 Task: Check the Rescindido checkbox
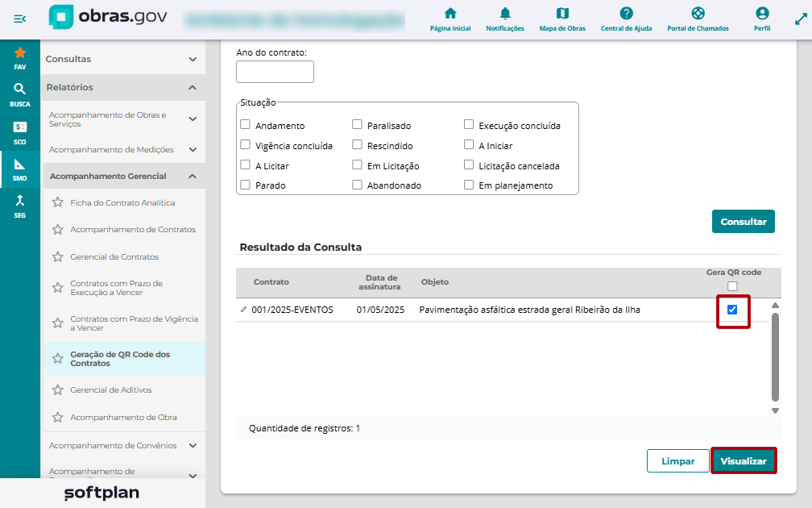tap(357, 144)
